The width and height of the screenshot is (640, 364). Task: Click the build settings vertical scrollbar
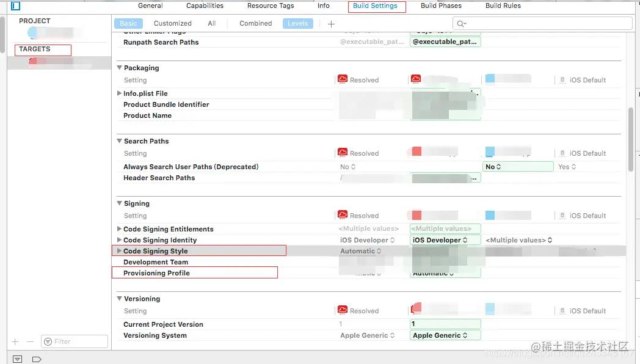pos(631,139)
